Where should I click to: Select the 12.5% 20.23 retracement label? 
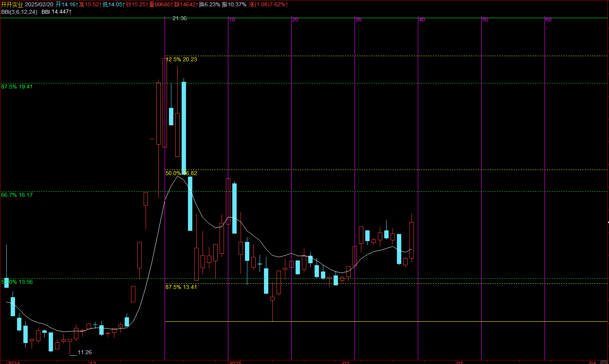[181, 59]
